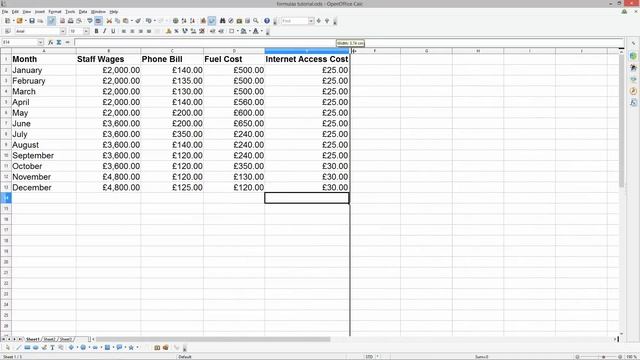Screen dimensions: 640x360
Task: Open the Insert menu
Action: [x=40, y=12]
